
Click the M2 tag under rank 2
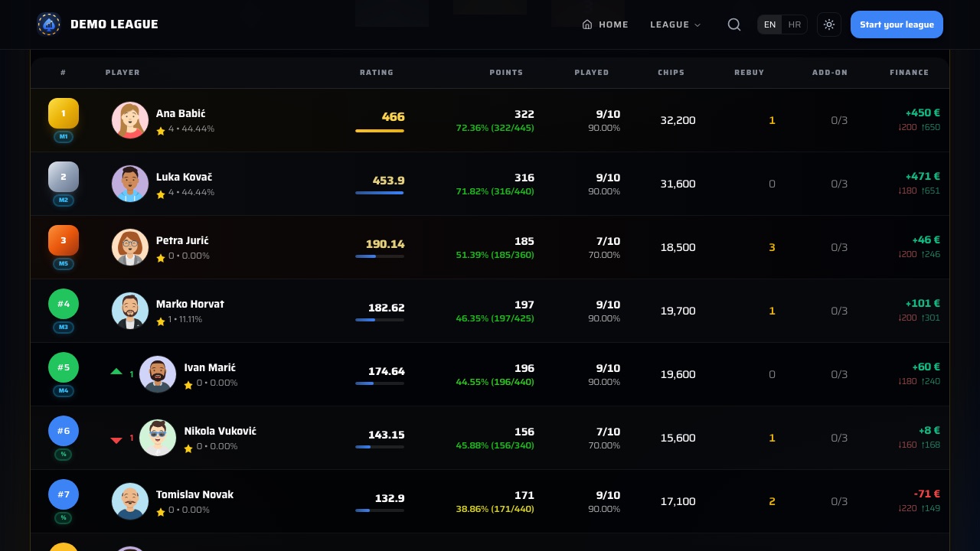click(64, 201)
